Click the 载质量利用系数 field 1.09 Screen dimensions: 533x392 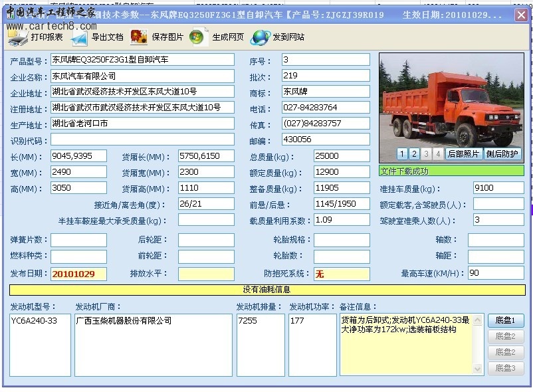coord(342,220)
